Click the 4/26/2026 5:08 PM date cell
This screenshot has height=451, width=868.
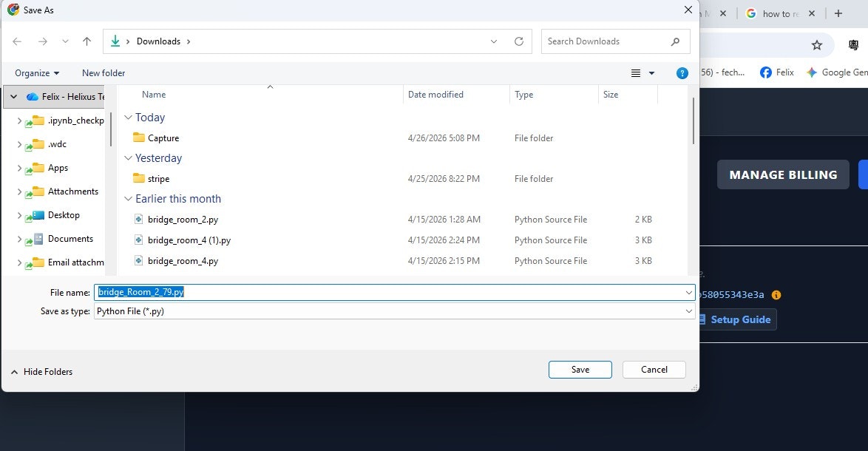(x=444, y=138)
